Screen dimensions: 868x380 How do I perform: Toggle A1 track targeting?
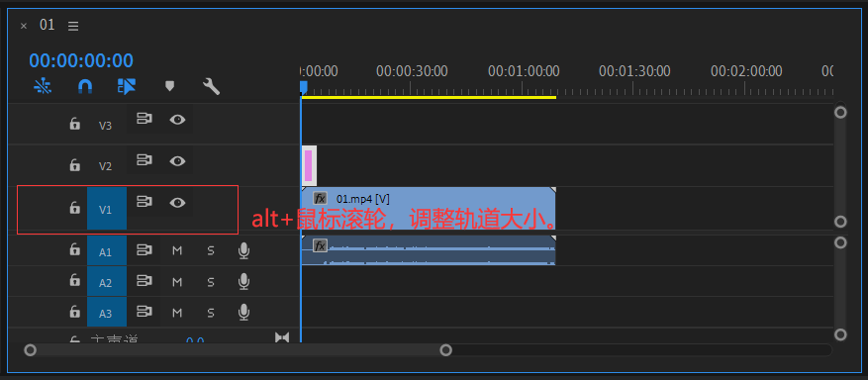[106, 250]
